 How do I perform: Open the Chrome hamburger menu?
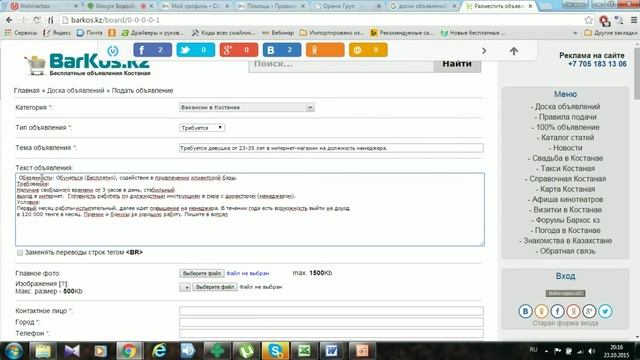pyautogui.click(x=633, y=20)
